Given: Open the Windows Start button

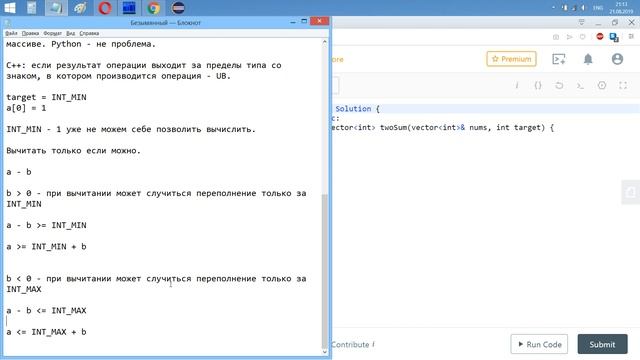Looking at the screenshot, I should pyautogui.click(x=9, y=8).
